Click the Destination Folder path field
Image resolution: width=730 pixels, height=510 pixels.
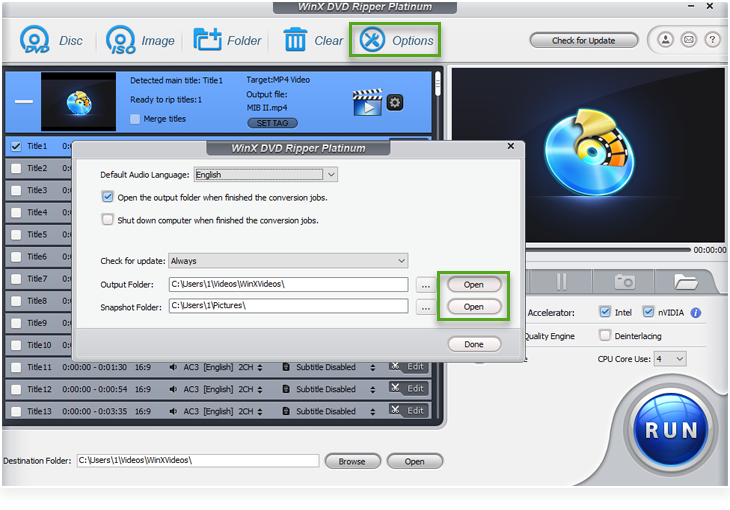click(x=198, y=460)
